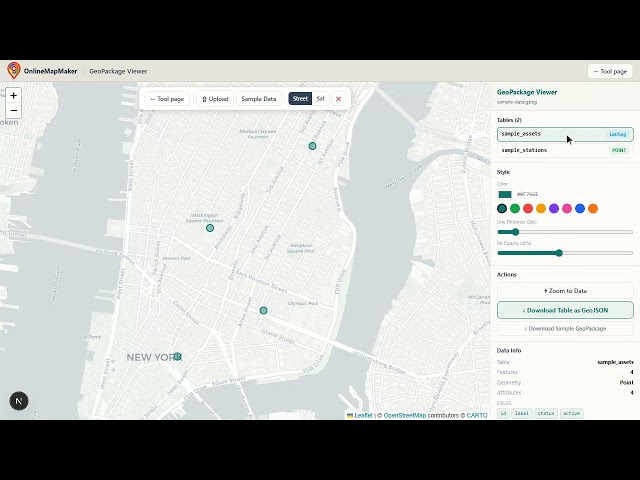Pick the pink color swatch
Viewport: 640px width, 480px height.
(567, 209)
